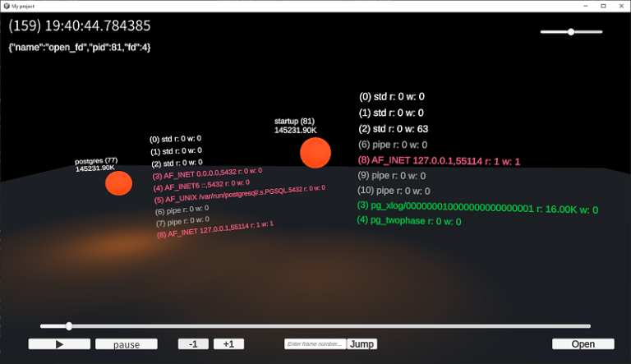Maximize the My project window

[603, 6]
